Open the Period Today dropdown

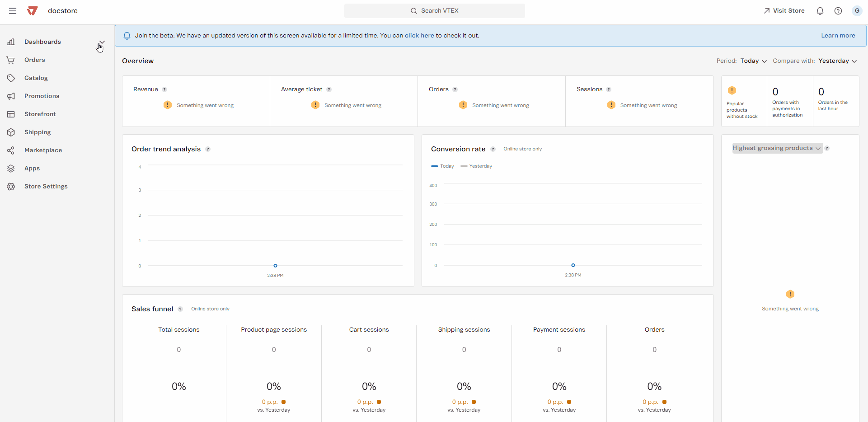(x=753, y=61)
